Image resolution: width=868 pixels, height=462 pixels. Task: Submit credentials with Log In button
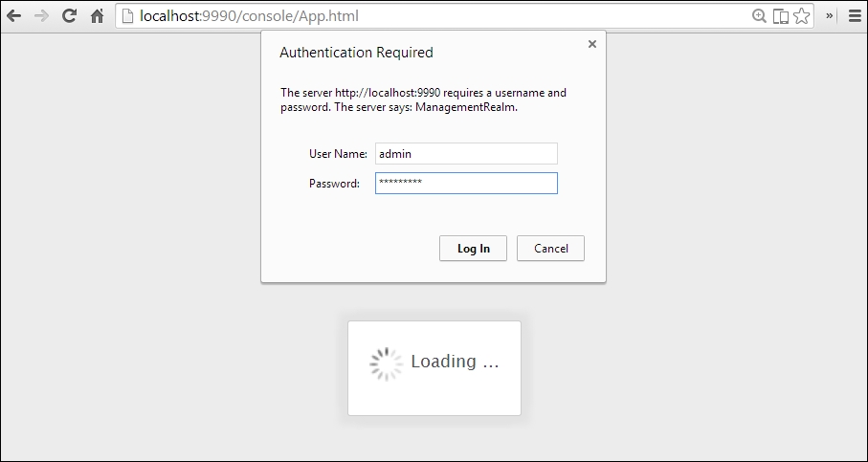pyautogui.click(x=474, y=249)
